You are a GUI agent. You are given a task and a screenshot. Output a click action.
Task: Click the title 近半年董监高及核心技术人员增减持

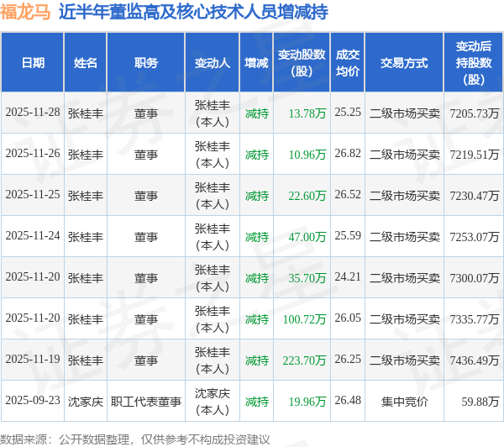click(x=193, y=13)
